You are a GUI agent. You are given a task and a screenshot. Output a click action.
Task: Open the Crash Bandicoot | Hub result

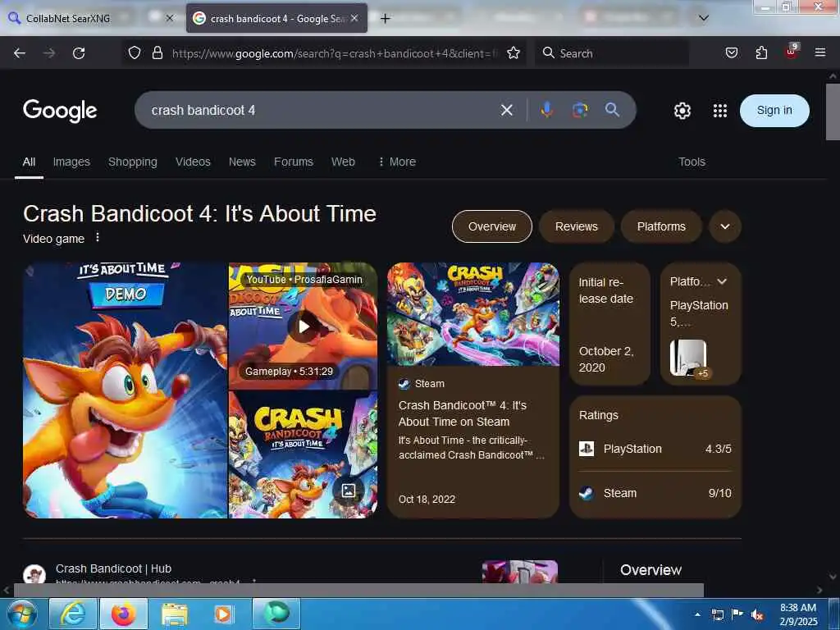click(113, 568)
